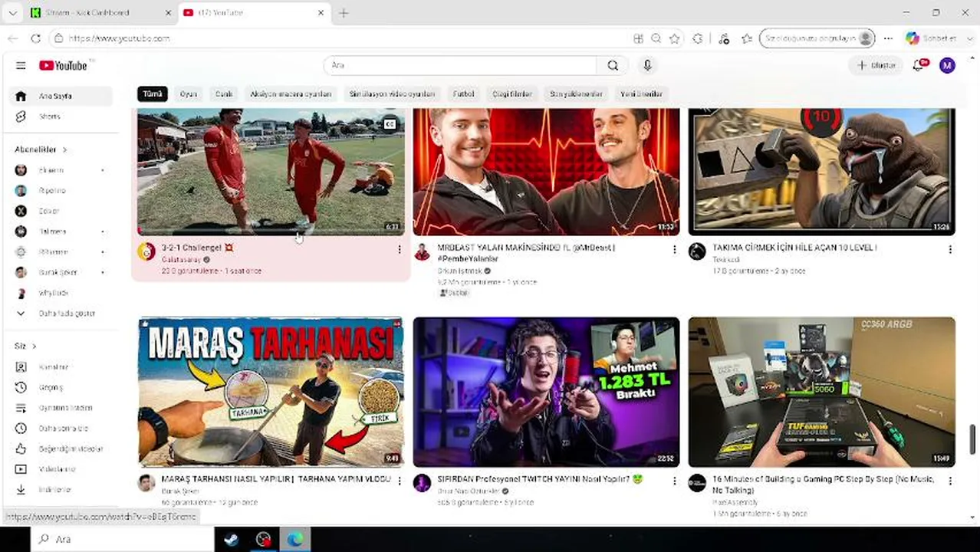Click the Galatasaray channel avatar
This screenshot has height=552, width=980.
pos(146,251)
